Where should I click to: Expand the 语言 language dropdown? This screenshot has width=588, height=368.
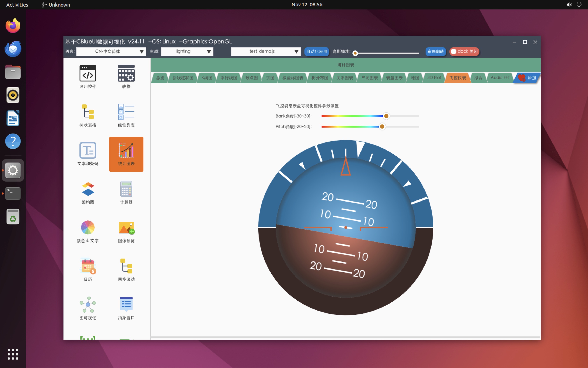click(x=111, y=51)
